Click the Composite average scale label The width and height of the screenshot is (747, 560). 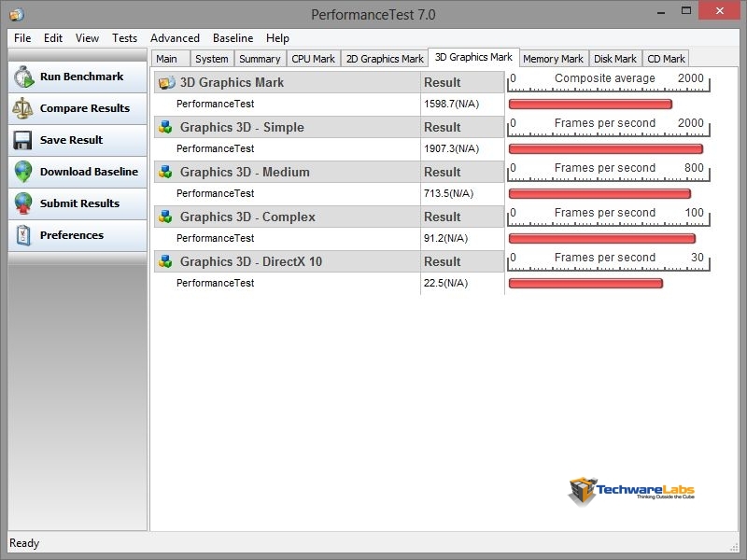coord(605,78)
